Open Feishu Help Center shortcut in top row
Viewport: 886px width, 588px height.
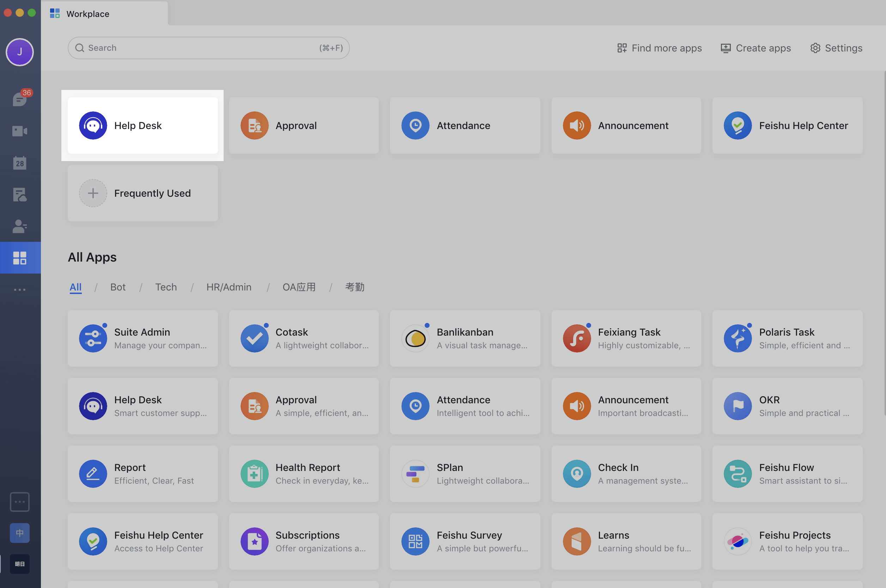(787, 125)
